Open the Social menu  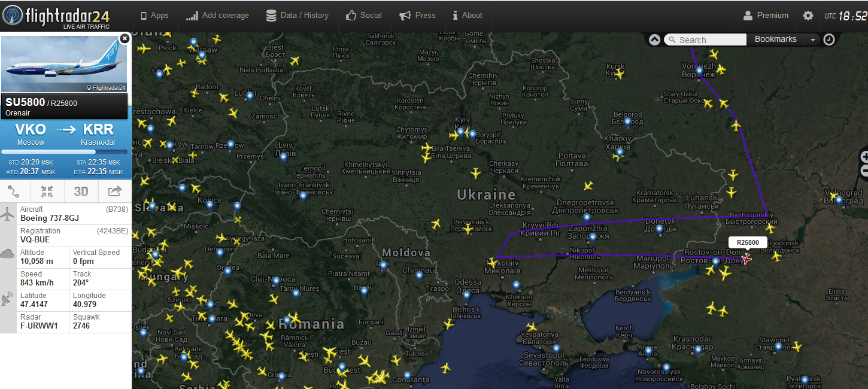click(x=364, y=16)
